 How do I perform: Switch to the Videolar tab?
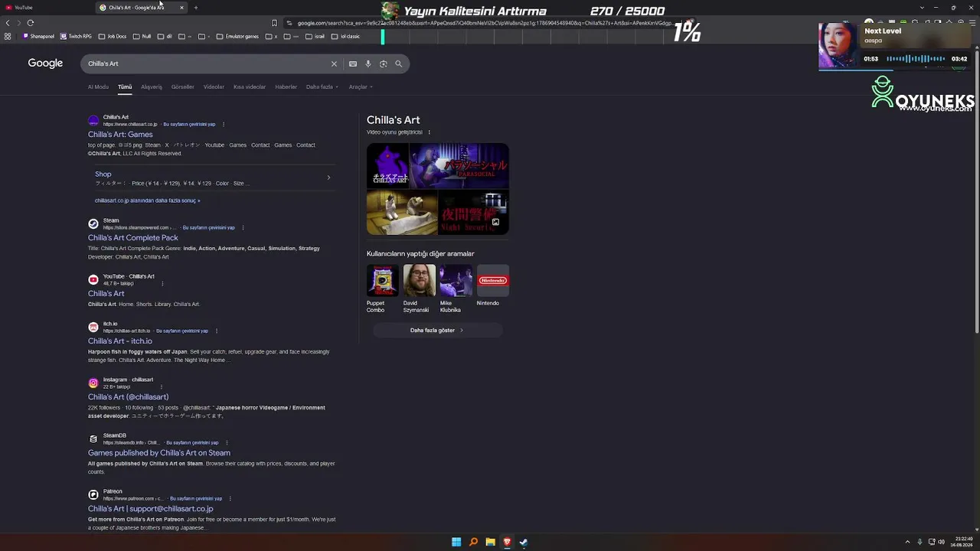[214, 86]
